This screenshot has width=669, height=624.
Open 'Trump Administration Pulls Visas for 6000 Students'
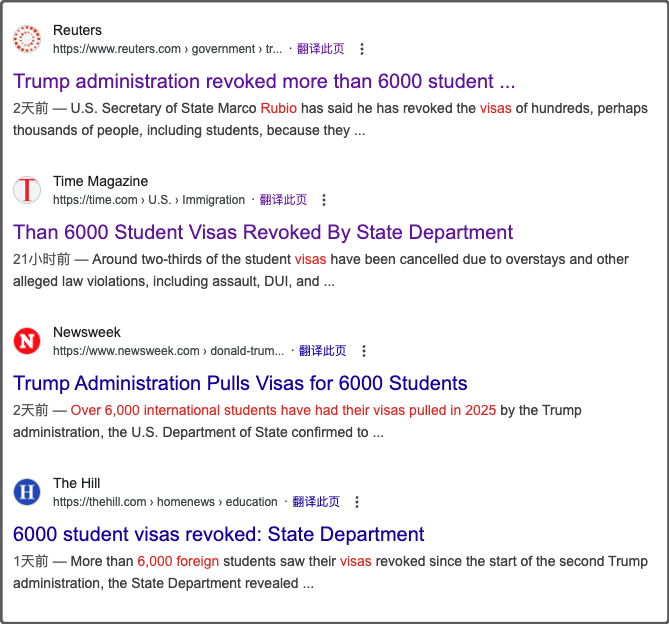point(240,383)
